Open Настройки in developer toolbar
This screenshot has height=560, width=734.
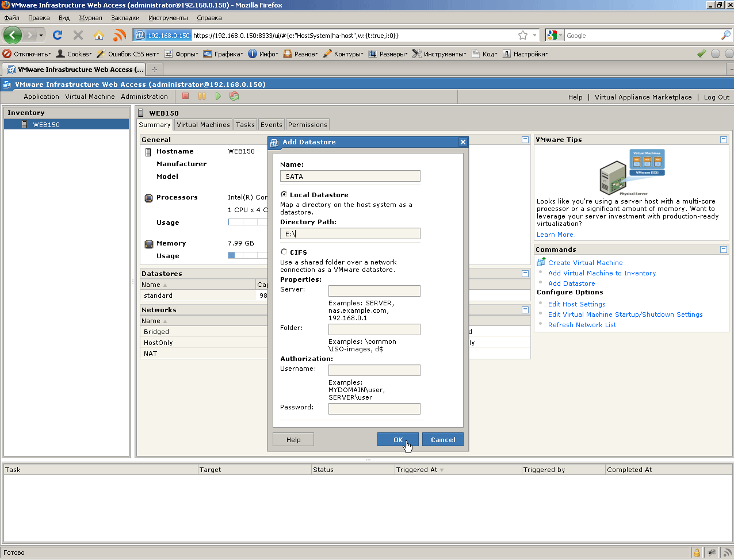click(525, 53)
